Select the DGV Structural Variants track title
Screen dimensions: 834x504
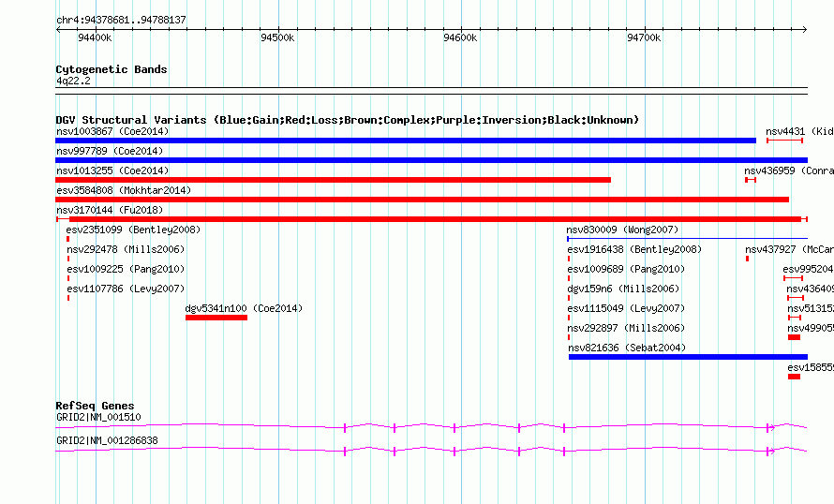pyautogui.click(x=348, y=120)
